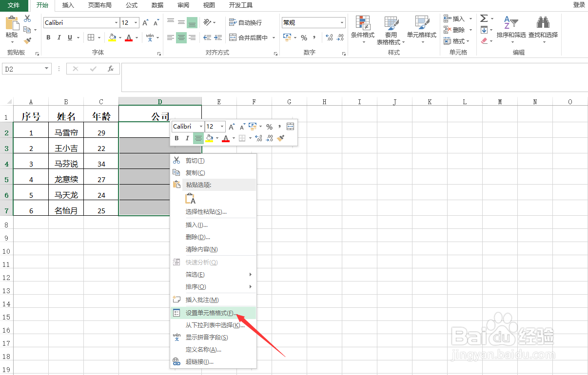The width and height of the screenshot is (588, 375).
Task: Click the phonetic guide wén icon in ribbon
Action: [x=150, y=37]
